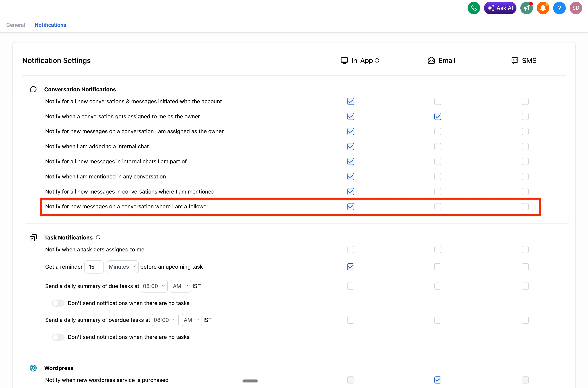This screenshot has width=588, height=388.
Task: Uncheck In-App notify when added to internal chat
Action: point(350,147)
